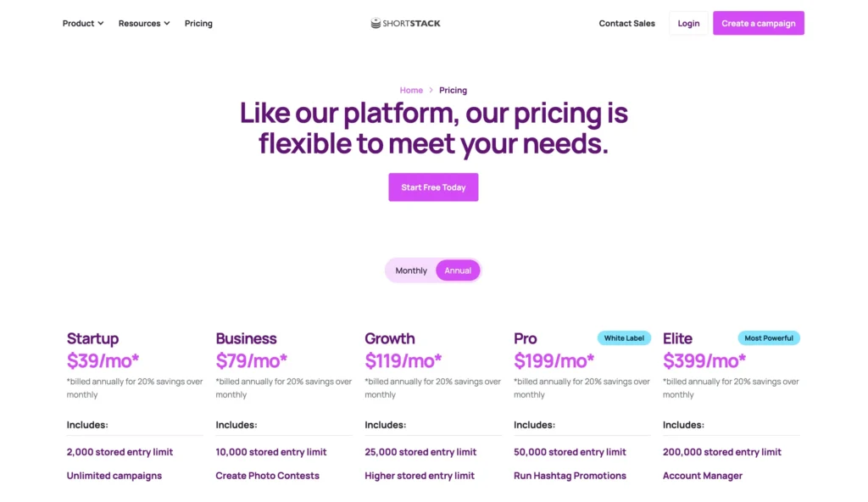This screenshot has height=502, width=868.
Task: Click the ShortStack logo
Action: tap(405, 23)
